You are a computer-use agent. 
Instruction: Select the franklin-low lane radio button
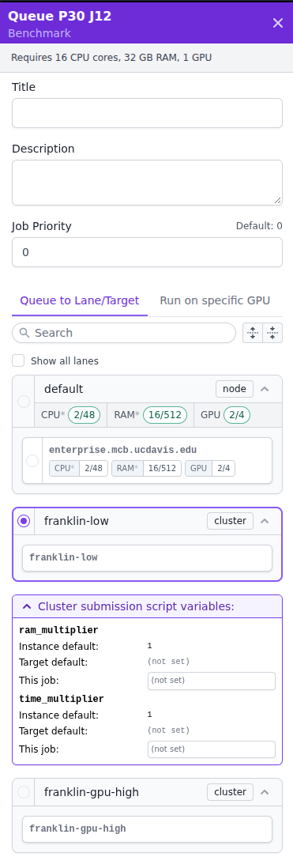pyautogui.click(x=24, y=522)
